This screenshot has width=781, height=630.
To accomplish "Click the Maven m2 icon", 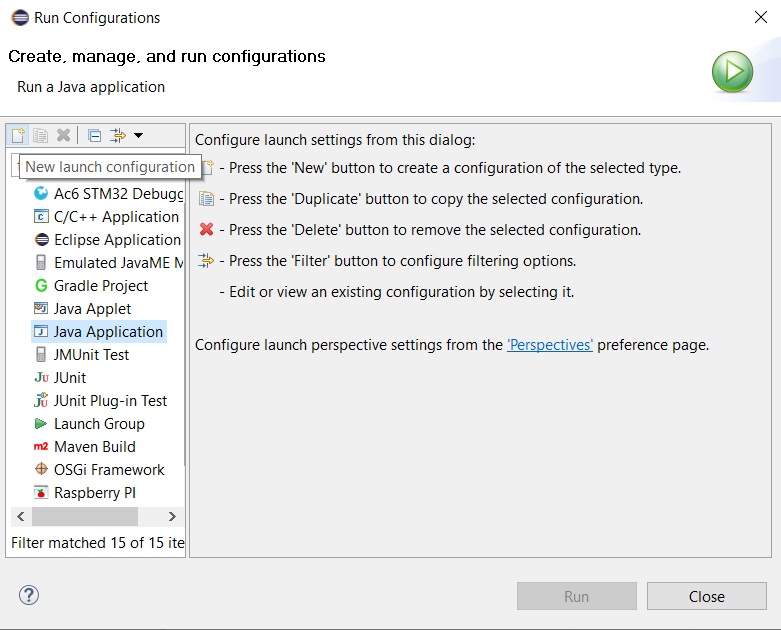I will [x=41, y=446].
